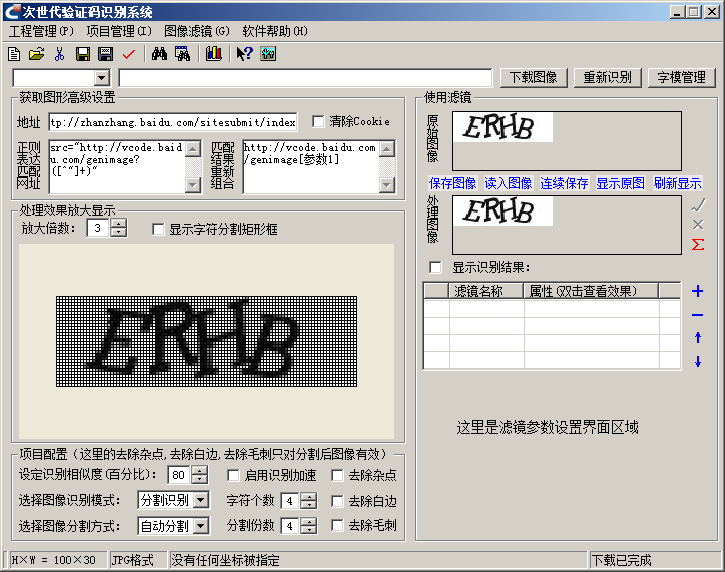Check the 去除杂点 option
This screenshot has width=725, height=572.
(338, 476)
